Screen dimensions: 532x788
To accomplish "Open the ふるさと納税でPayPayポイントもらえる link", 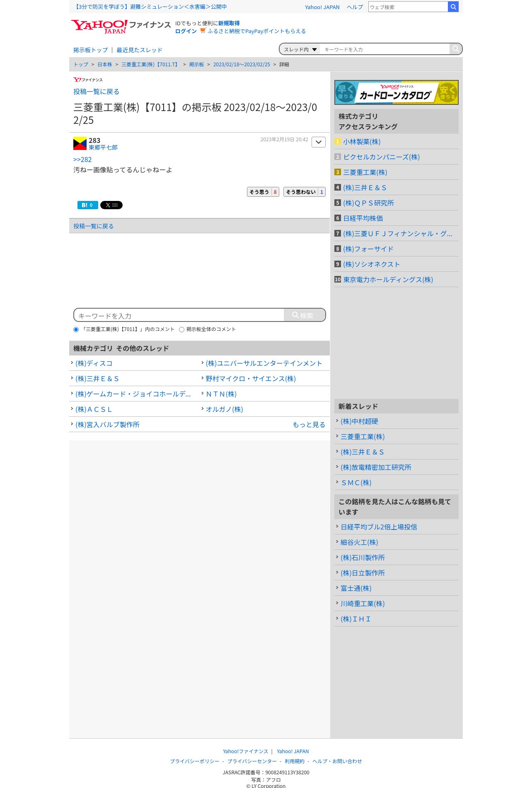I will click(256, 31).
